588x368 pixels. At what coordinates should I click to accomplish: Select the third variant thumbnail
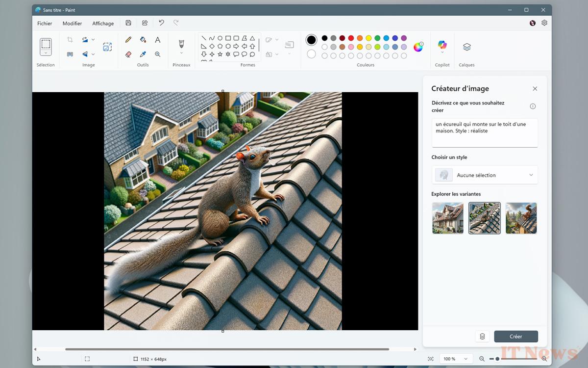[x=521, y=218]
